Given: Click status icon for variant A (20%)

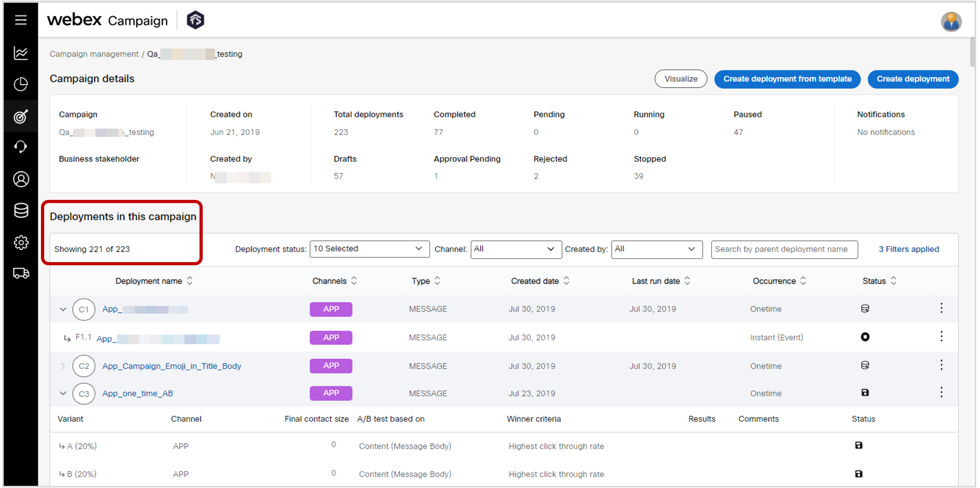Looking at the screenshot, I should pyautogui.click(x=859, y=445).
